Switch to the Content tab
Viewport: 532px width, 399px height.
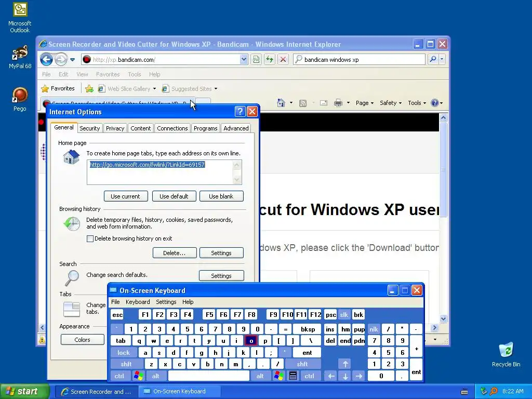(x=140, y=128)
